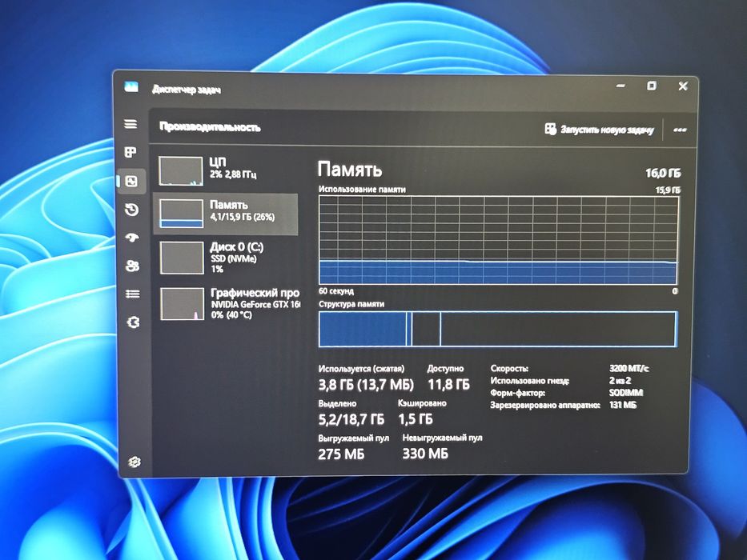Viewport: 747px width, 560px height.
Task: Open the Users page icon
Action: pyautogui.click(x=132, y=266)
